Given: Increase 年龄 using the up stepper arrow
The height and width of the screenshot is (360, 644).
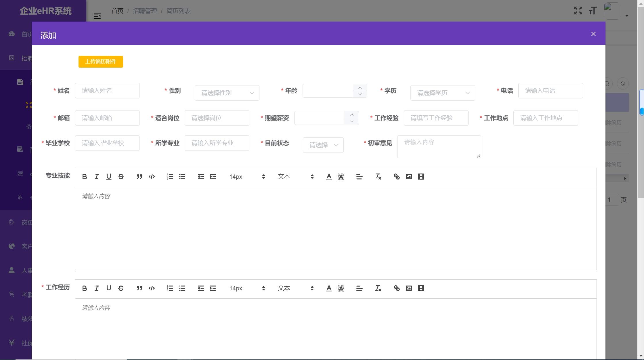Looking at the screenshot, I should point(360,87).
